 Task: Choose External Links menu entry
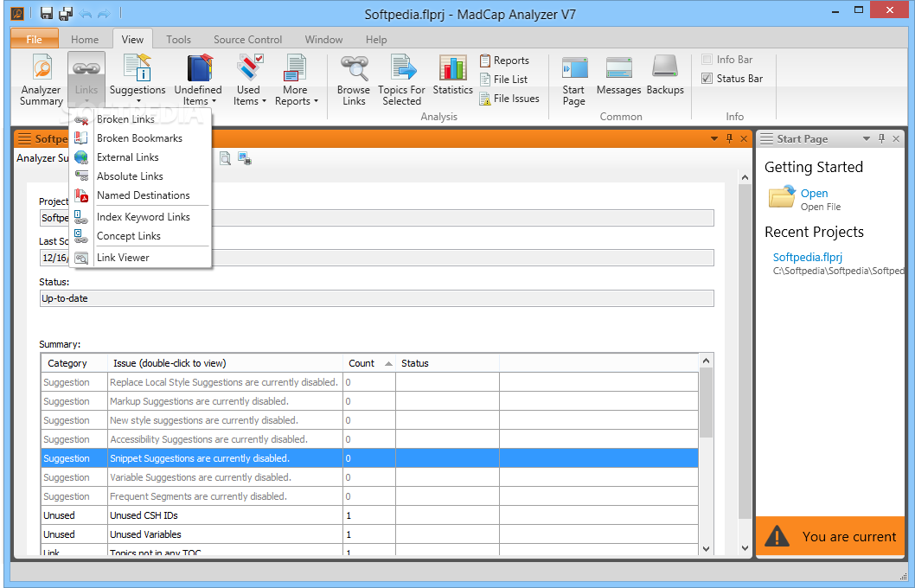click(140, 157)
